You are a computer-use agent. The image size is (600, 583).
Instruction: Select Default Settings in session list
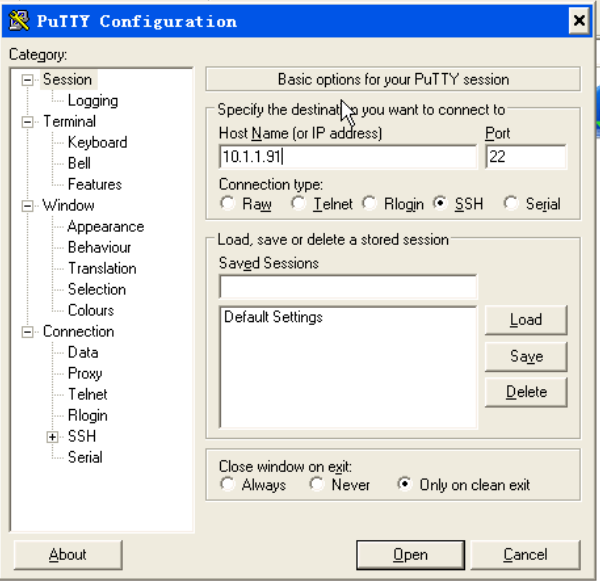click(x=273, y=317)
